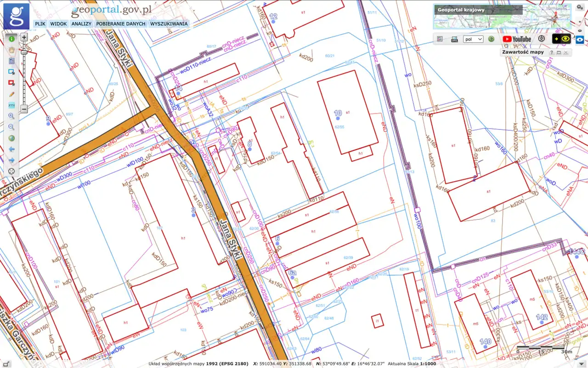The image size is (588, 368).
Task: Toggle the map legend icon
Action: coord(440,40)
